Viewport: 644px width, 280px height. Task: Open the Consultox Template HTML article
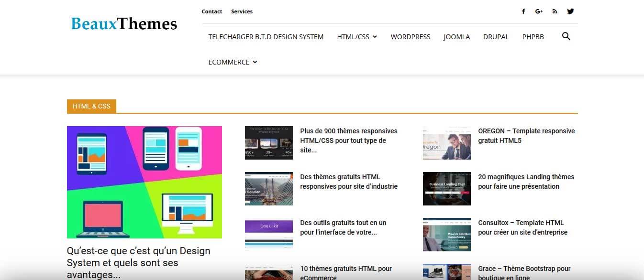coord(522,227)
